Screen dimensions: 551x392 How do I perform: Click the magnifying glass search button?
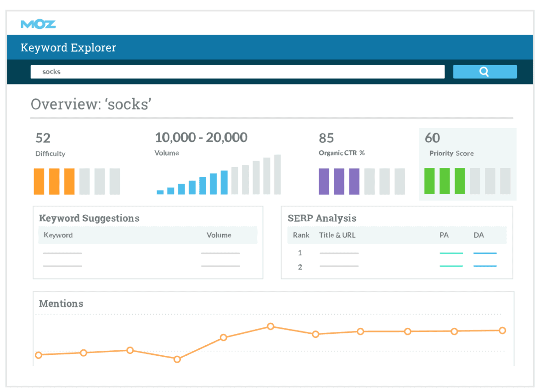(485, 72)
